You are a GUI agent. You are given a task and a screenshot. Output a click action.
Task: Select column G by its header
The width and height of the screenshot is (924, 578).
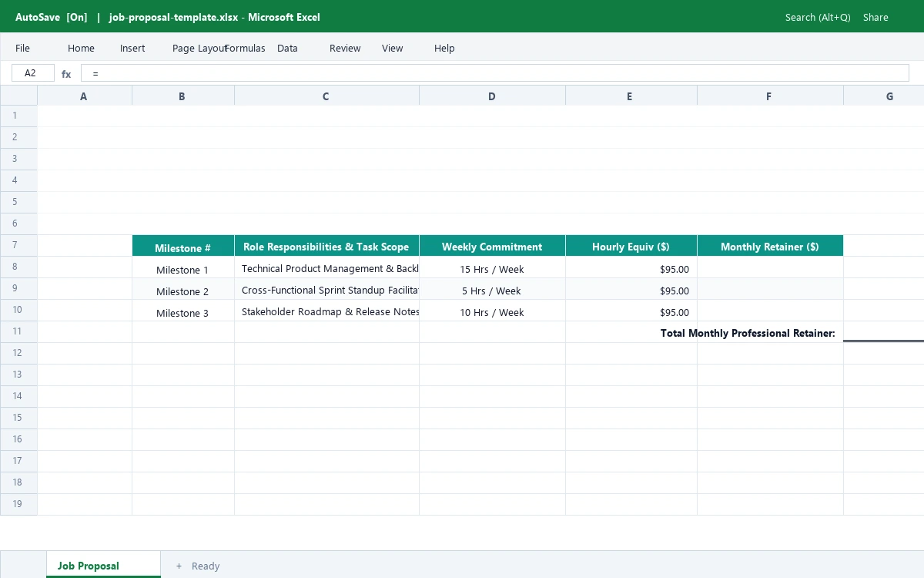coord(884,96)
